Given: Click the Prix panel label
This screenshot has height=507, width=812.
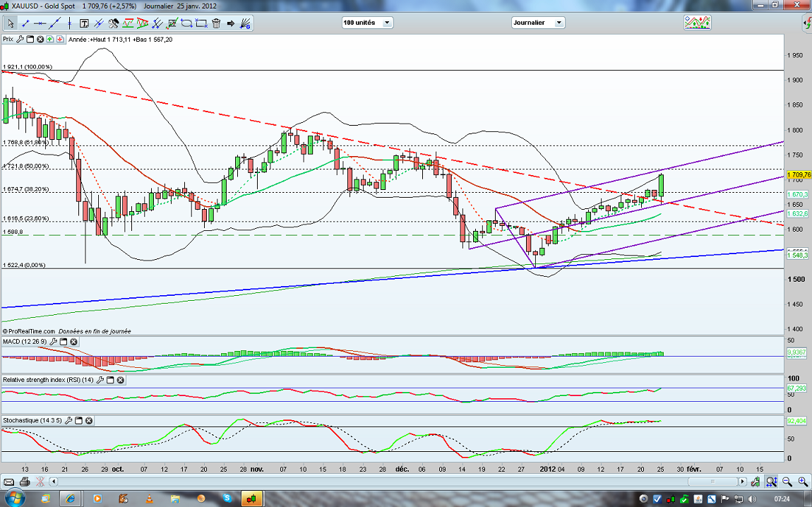Looking at the screenshot, I should (8, 40).
